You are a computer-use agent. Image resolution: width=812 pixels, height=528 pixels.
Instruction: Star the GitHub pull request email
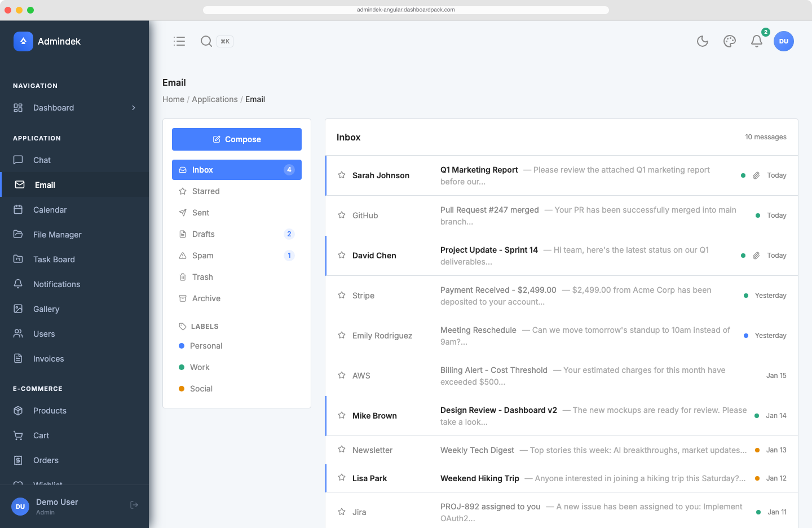(x=341, y=215)
